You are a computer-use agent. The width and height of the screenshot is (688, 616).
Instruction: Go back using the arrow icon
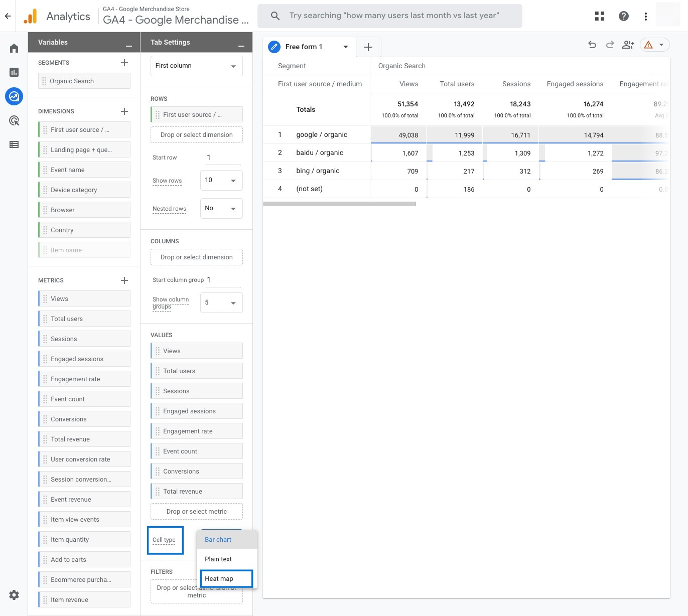(8, 16)
